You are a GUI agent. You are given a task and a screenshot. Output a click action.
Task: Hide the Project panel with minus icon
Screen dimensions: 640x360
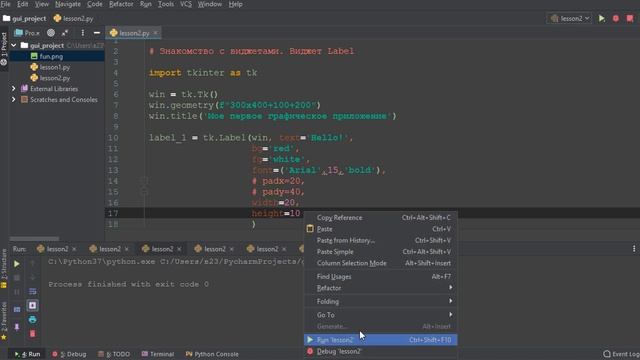tap(97, 33)
